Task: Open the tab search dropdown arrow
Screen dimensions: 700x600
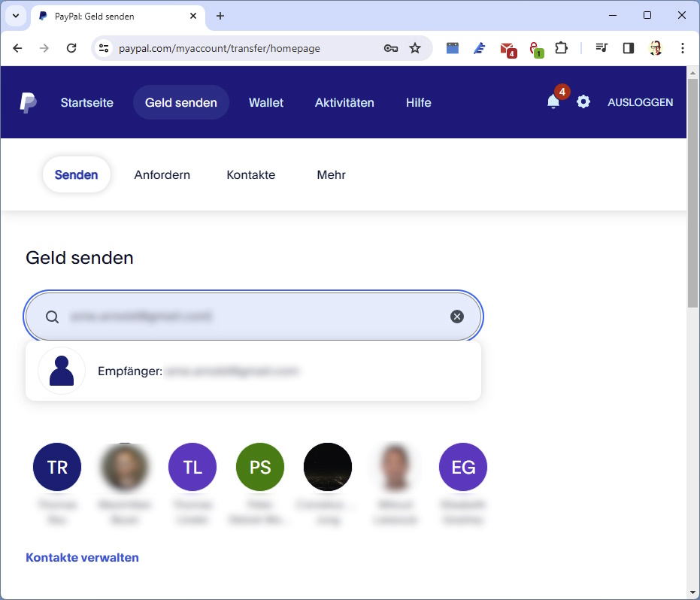Action: pos(15,16)
